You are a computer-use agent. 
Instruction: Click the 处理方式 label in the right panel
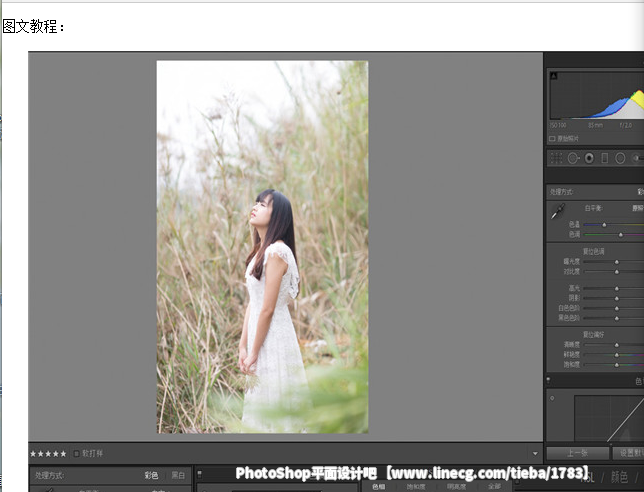(562, 192)
